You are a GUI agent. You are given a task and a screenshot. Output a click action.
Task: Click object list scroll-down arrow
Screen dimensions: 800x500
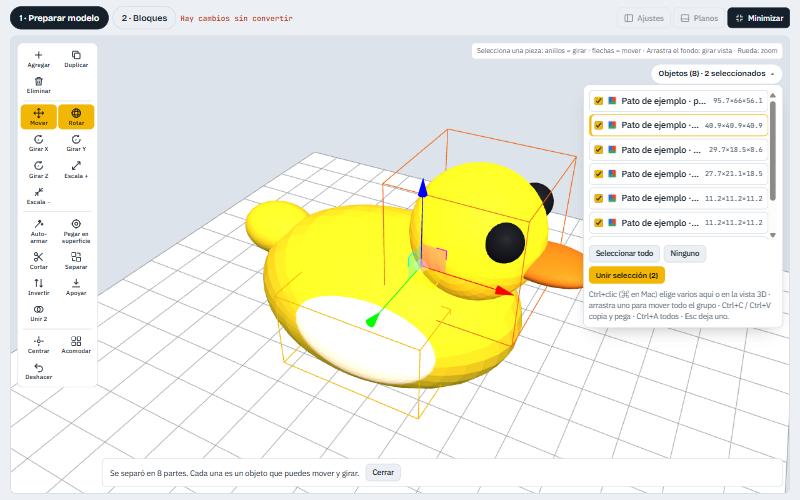coord(772,235)
